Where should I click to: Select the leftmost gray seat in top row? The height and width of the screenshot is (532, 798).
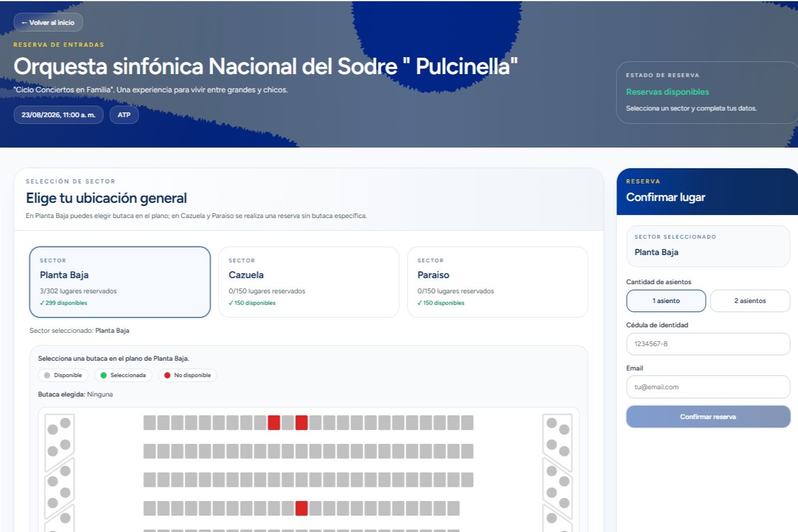[149, 423]
